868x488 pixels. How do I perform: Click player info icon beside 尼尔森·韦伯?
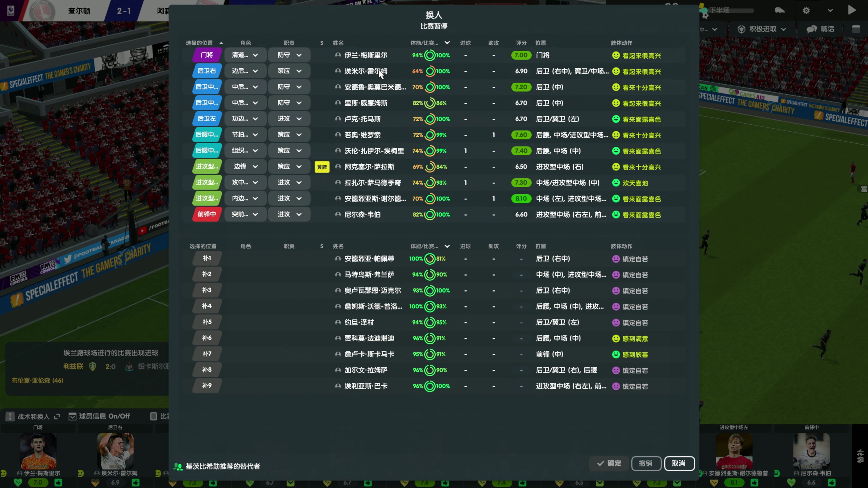click(x=338, y=215)
